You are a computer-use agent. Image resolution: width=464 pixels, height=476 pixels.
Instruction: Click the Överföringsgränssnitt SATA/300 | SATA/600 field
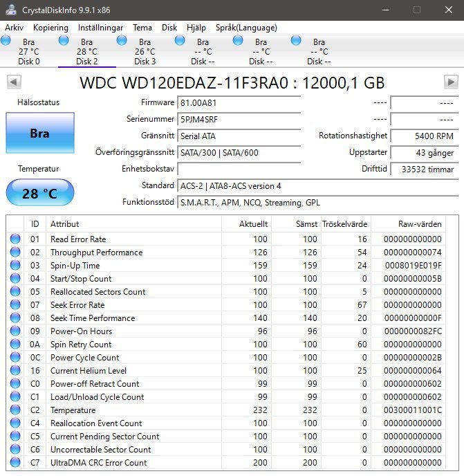click(x=239, y=152)
